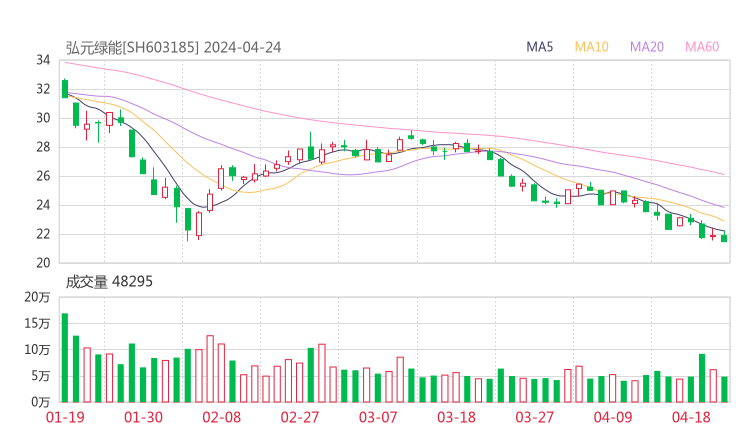
Task: Click the 20万 volume axis label
Action: pos(37,297)
